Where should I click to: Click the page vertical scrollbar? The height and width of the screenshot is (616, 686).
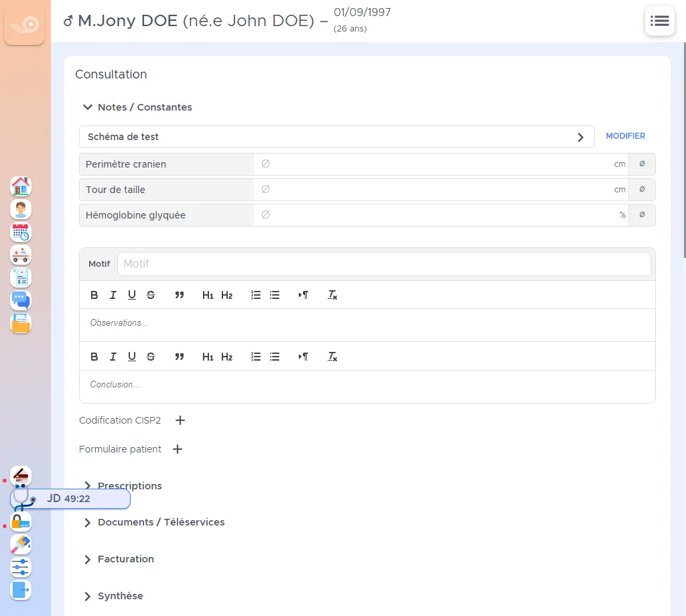pyautogui.click(x=684, y=150)
